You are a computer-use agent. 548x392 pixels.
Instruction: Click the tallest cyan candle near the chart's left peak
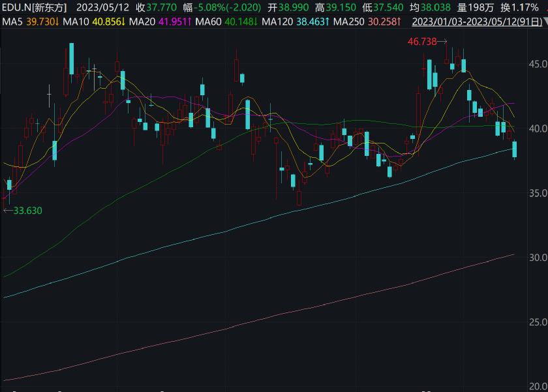71,58
